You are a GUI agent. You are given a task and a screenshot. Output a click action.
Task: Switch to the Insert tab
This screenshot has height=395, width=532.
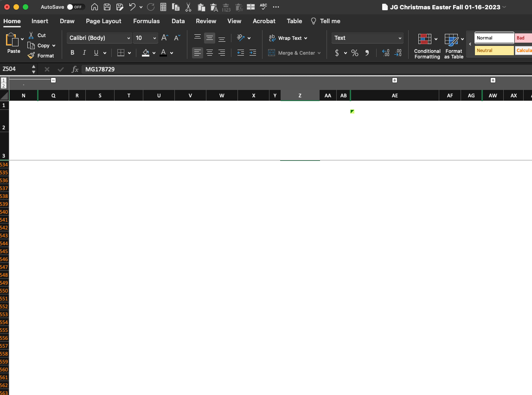(x=40, y=21)
